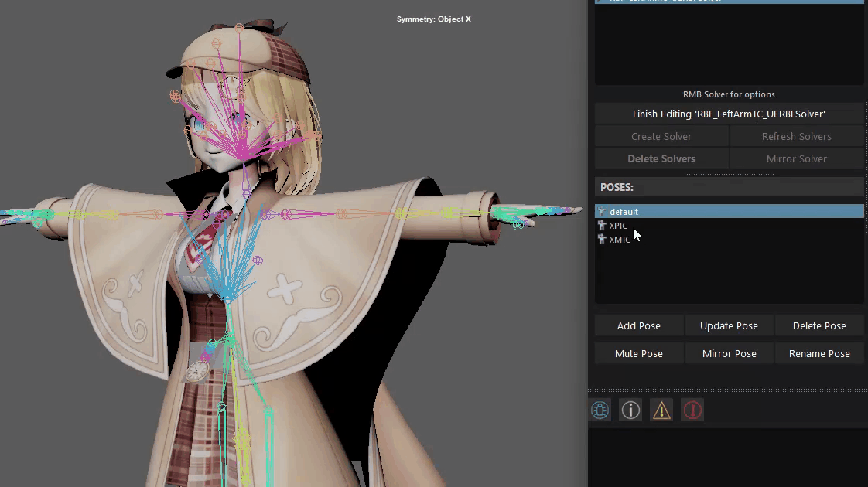Click the Rename Pose button
Screen dimensions: 868x487
(819, 353)
